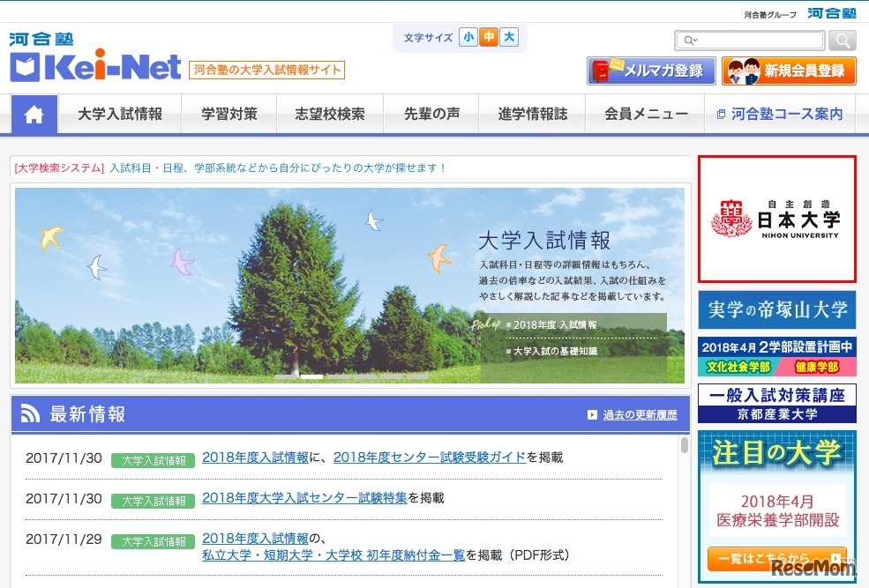Click the 日本大学 banner ad
Viewport: 869px width, 588px height.
[x=777, y=220]
